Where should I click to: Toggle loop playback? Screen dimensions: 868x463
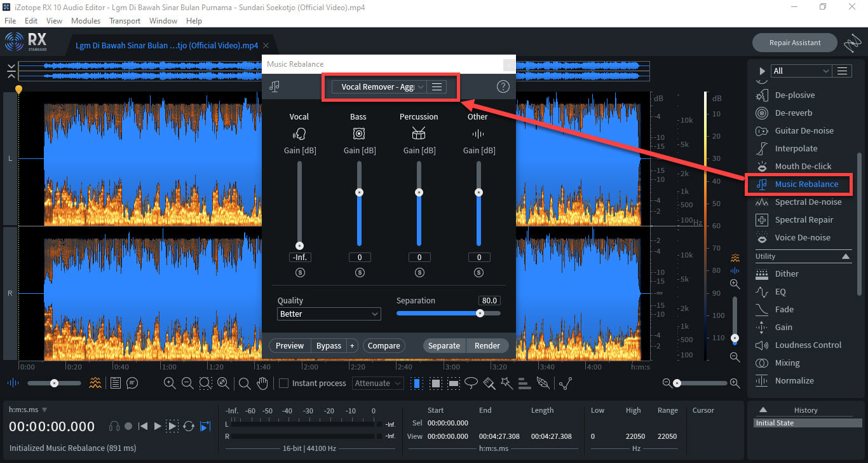pyautogui.click(x=189, y=426)
